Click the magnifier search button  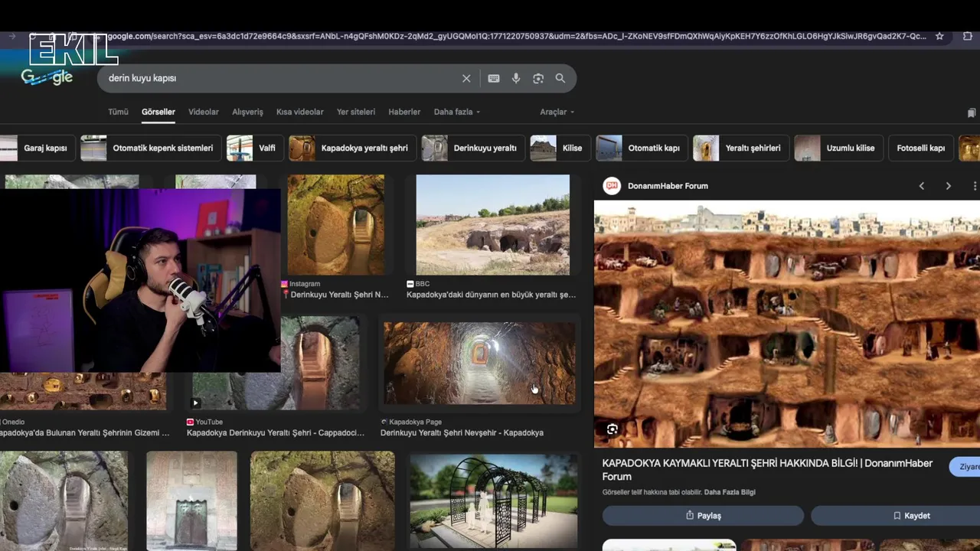pos(560,78)
